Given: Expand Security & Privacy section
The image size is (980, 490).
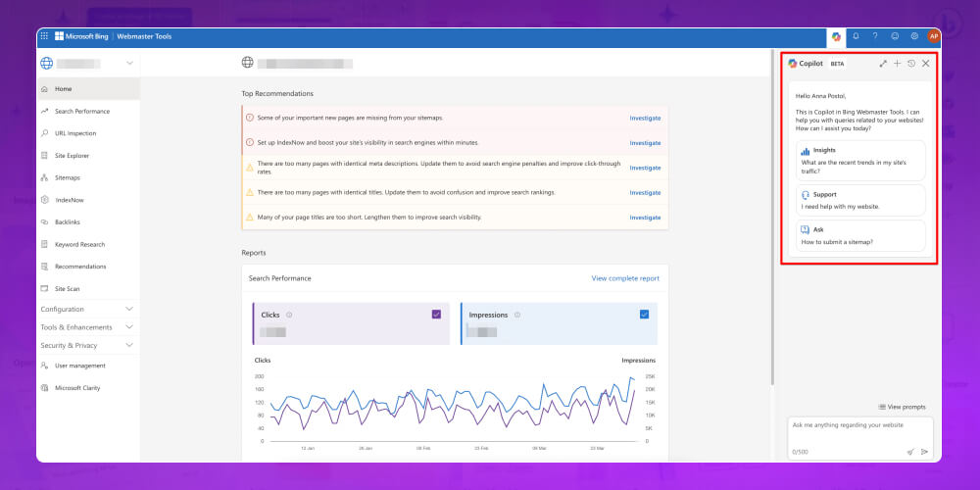Looking at the screenshot, I should [87, 345].
